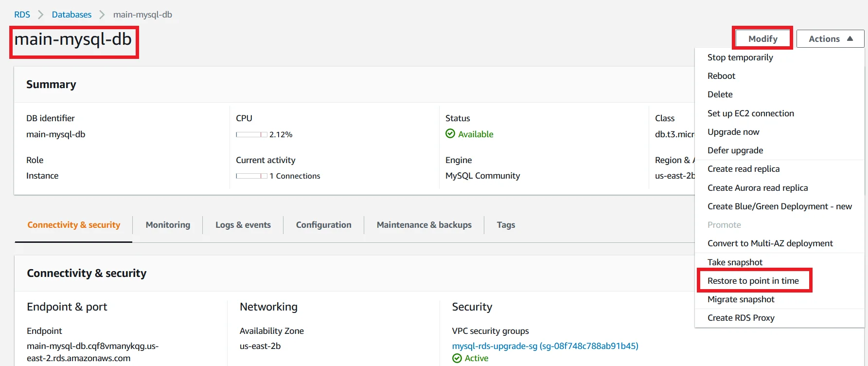This screenshot has height=366, width=868.
Task: Switch to Logs & events tab
Action: tap(243, 225)
